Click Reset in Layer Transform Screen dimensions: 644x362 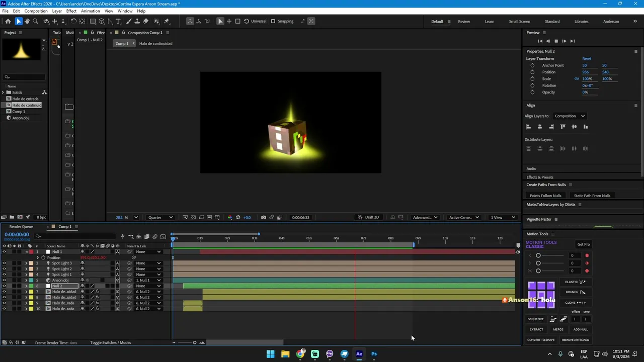pos(587,59)
